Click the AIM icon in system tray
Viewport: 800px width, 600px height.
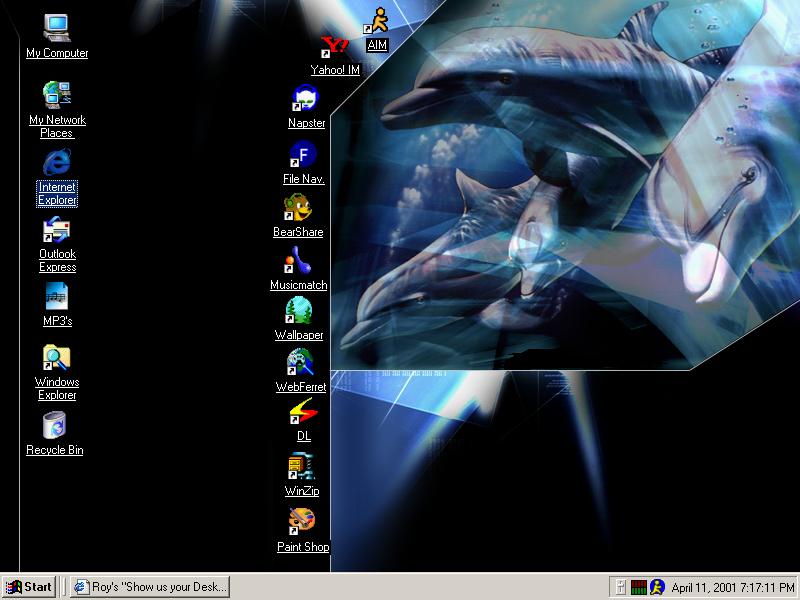click(x=657, y=587)
